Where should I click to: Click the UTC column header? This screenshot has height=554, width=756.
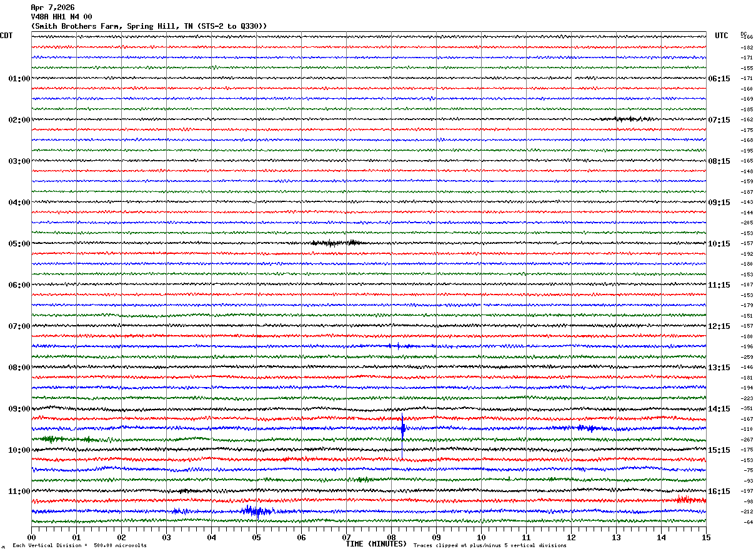coord(722,36)
